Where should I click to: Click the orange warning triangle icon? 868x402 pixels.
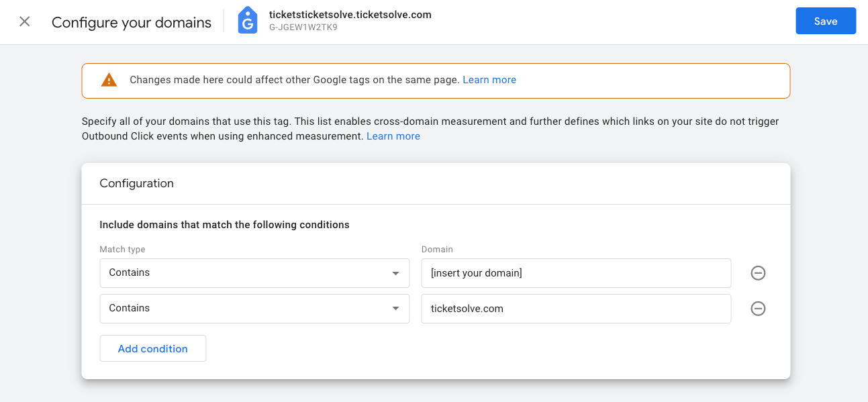[x=109, y=80]
